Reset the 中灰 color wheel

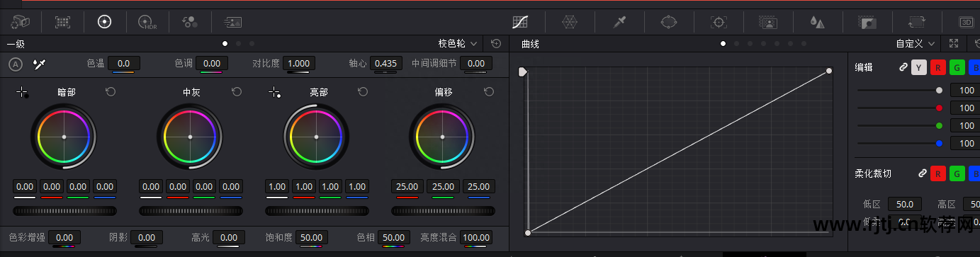237,92
